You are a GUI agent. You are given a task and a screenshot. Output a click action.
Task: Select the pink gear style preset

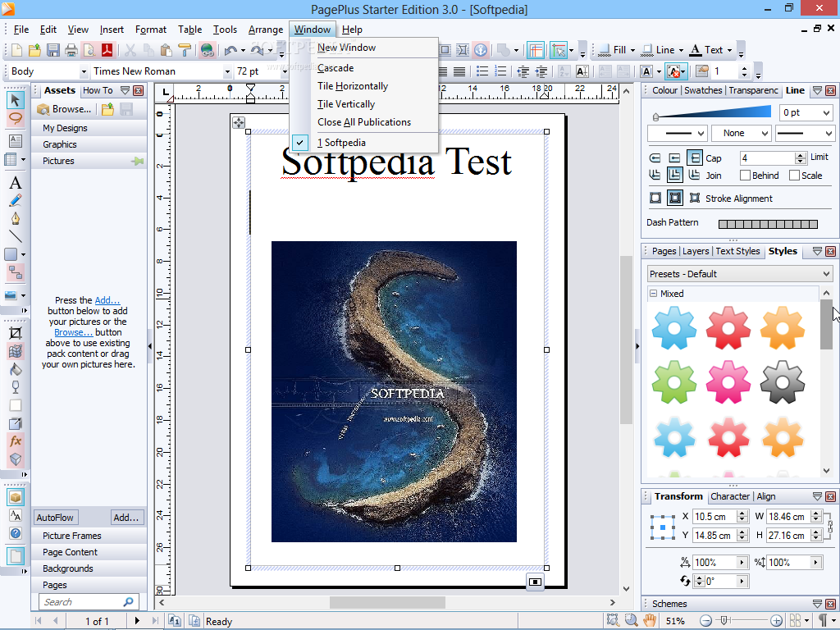pos(728,382)
